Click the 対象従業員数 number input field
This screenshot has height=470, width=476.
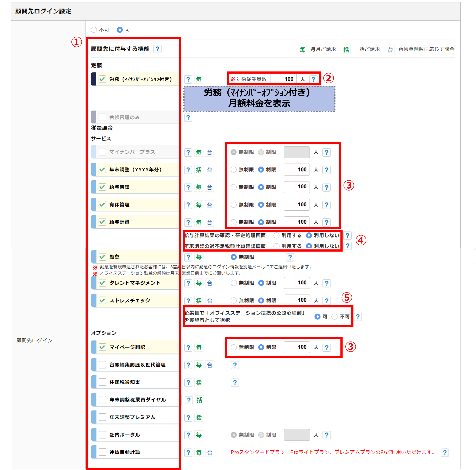284,79
